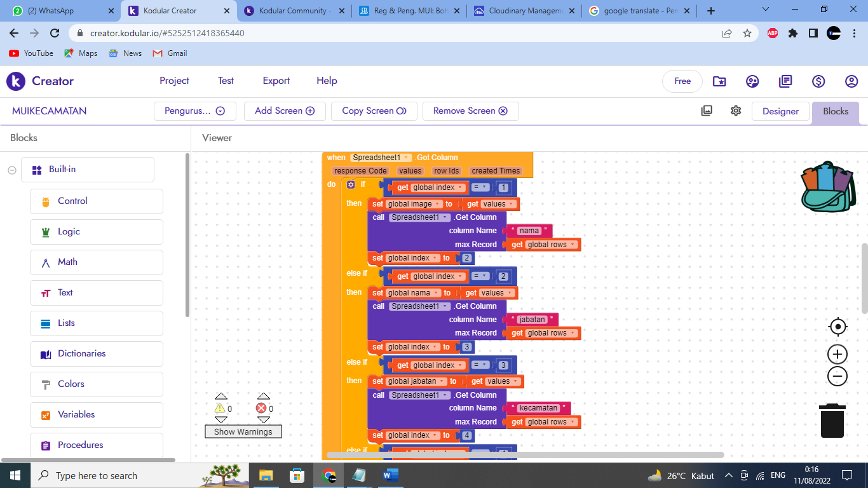Open the Export menu
This screenshot has height=488, width=868.
click(276, 81)
